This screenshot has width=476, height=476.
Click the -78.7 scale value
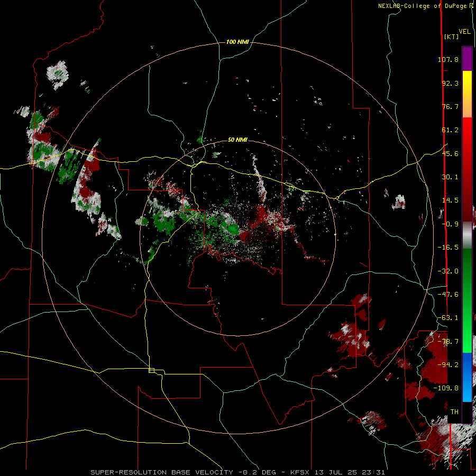(448, 342)
